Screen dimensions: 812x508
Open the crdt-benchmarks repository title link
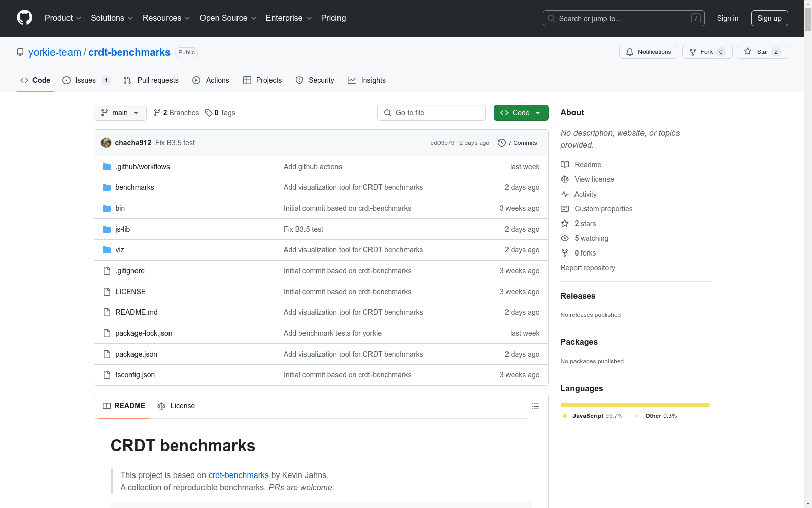click(129, 52)
